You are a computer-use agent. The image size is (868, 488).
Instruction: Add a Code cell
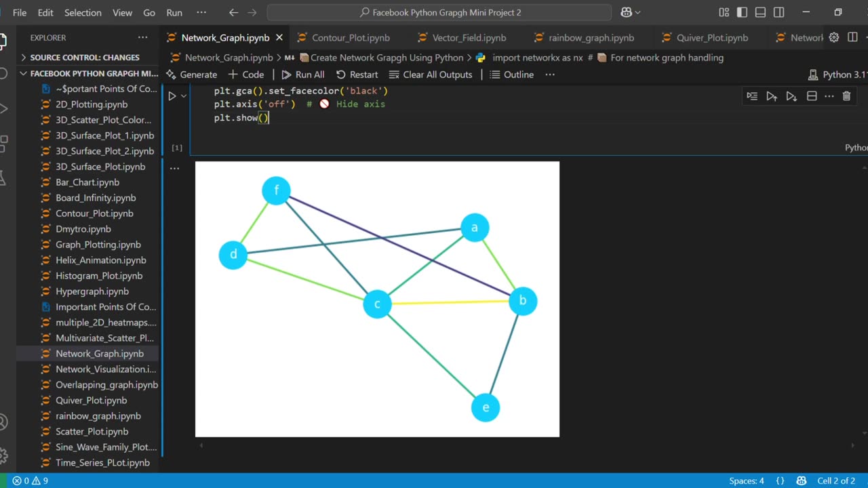pos(246,75)
